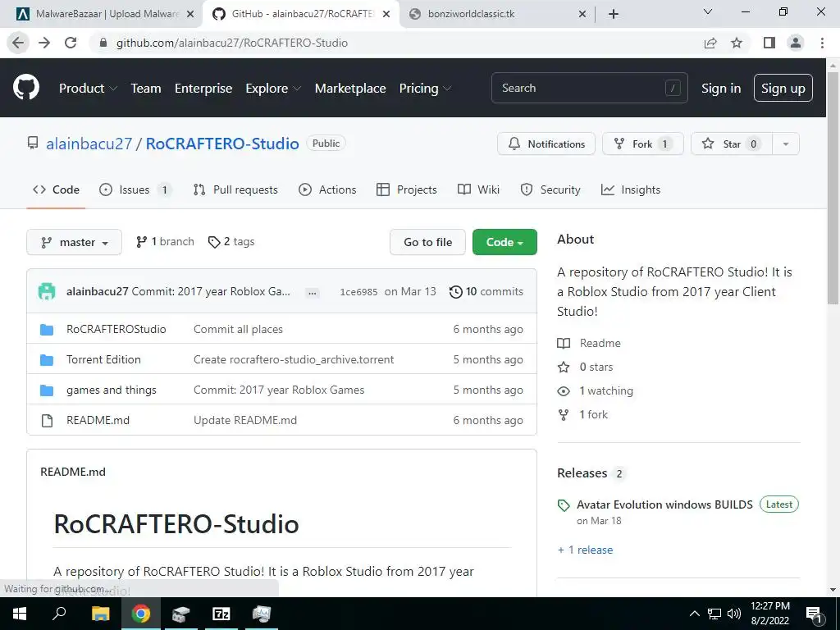The width and height of the screenshot is (840, 630).
Task: Expand the Explore menu
Action: [273, 89]
